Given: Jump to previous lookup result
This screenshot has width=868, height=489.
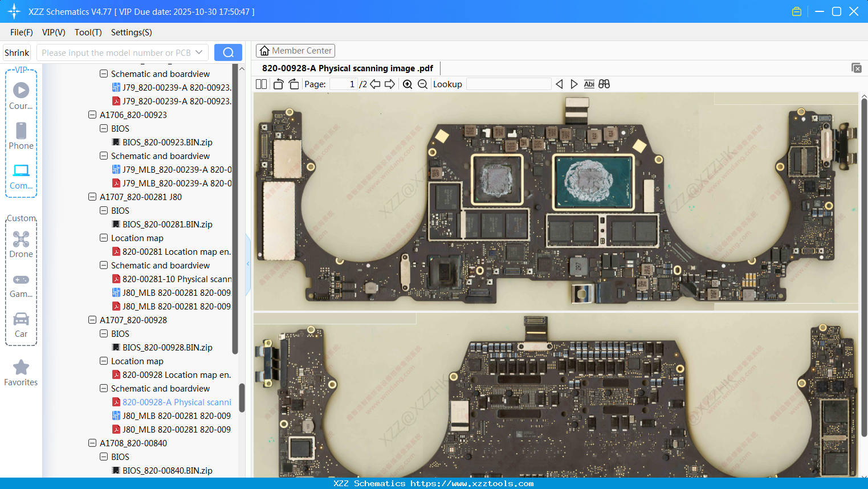Looking at the screenshot, I should click(x=559, y=84).
